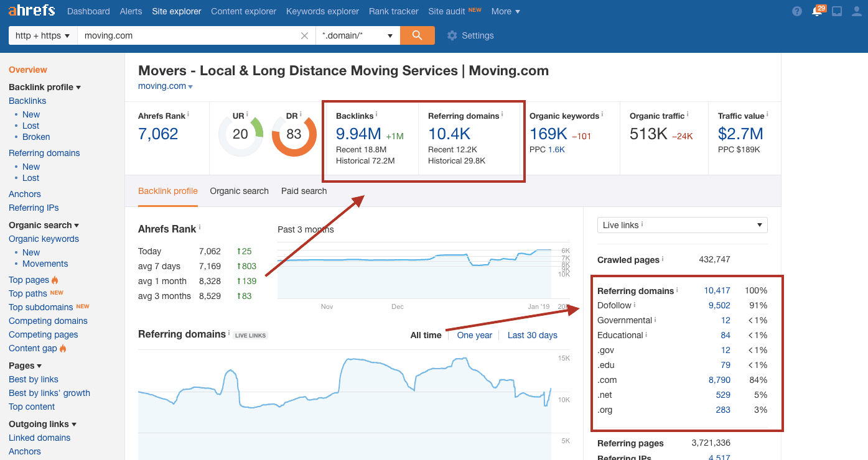Expand the More menu in top navigation
This screenshot has height=460, width=868.
point(505,11)
